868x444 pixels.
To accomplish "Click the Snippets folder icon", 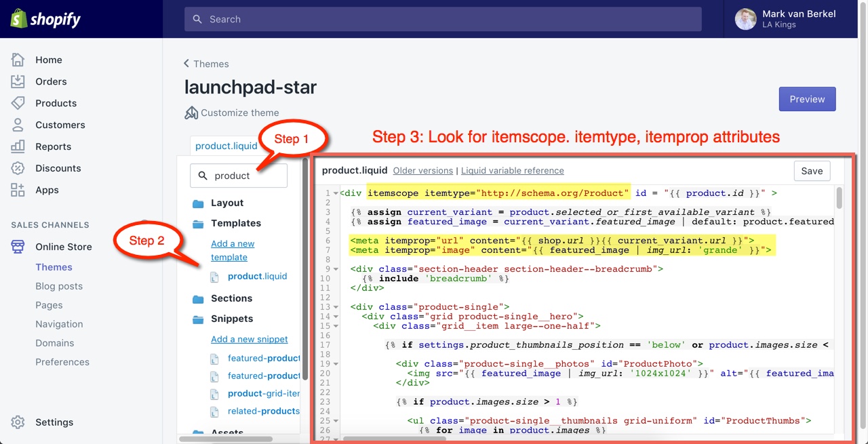I will 198,319.
